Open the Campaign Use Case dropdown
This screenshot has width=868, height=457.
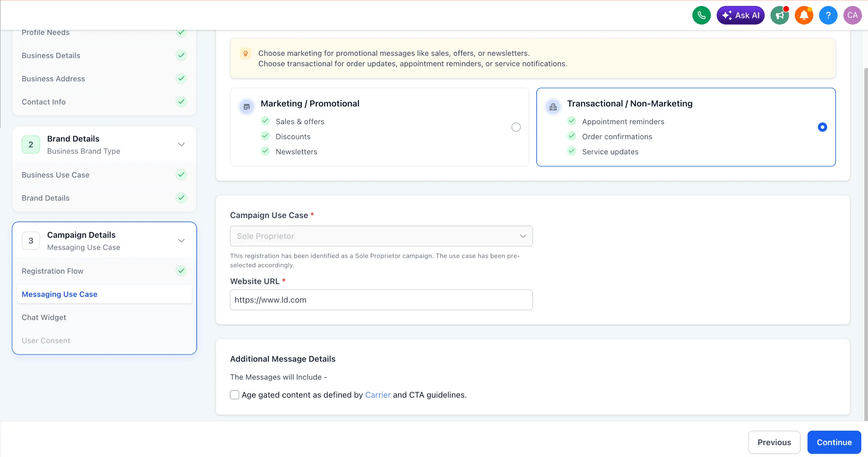pos(381,236)
